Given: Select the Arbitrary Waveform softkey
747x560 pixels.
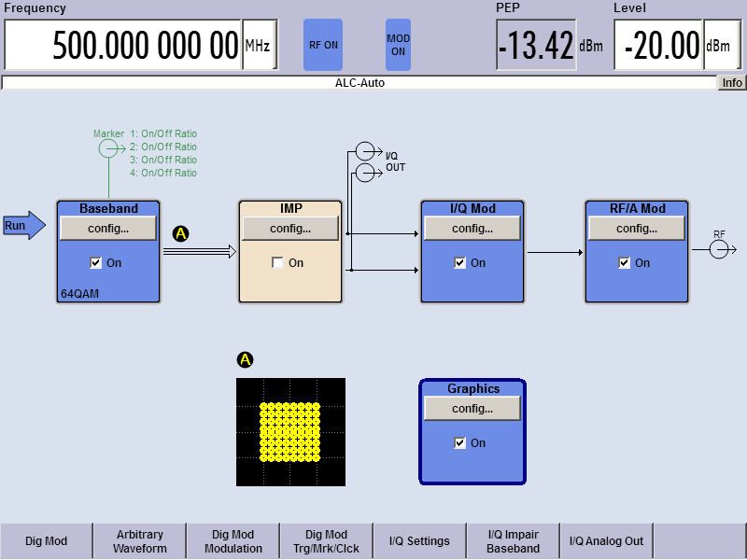Looking at the screenshot, I should point(139,541).
